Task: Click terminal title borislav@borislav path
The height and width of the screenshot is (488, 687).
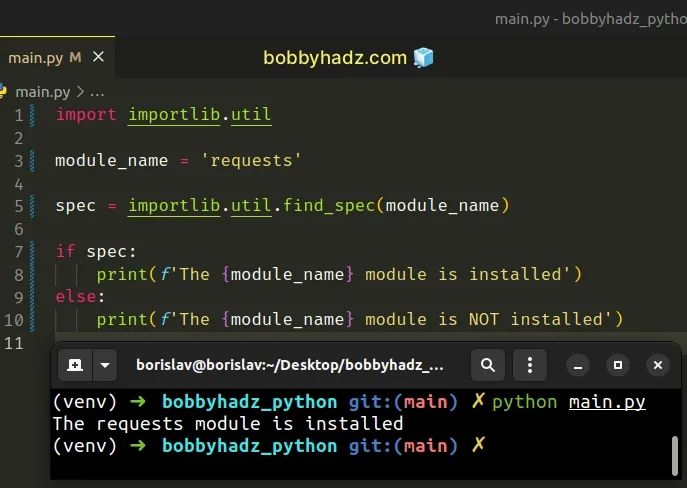Action: 290,365
